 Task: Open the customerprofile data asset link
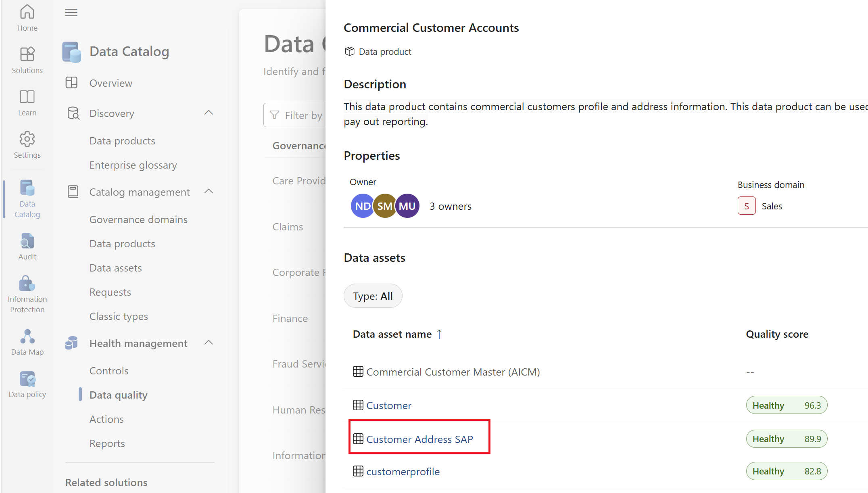click(403, 472)
